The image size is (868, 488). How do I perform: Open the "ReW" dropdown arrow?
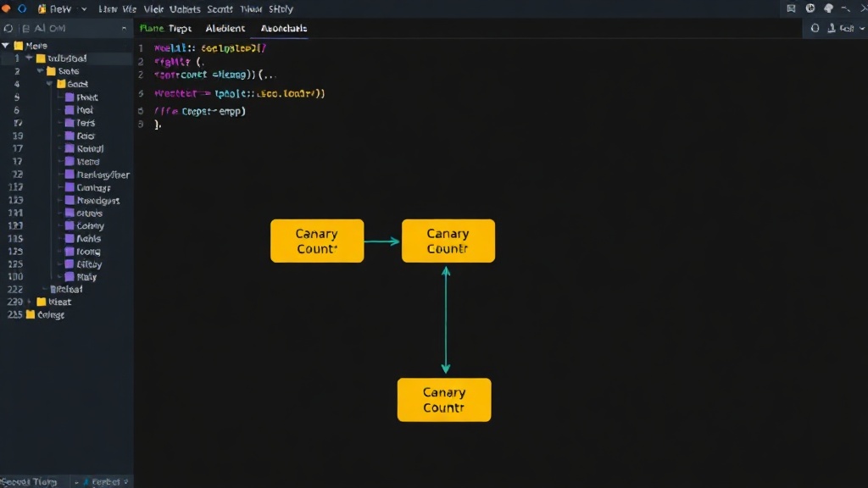(x=84, y=8)
